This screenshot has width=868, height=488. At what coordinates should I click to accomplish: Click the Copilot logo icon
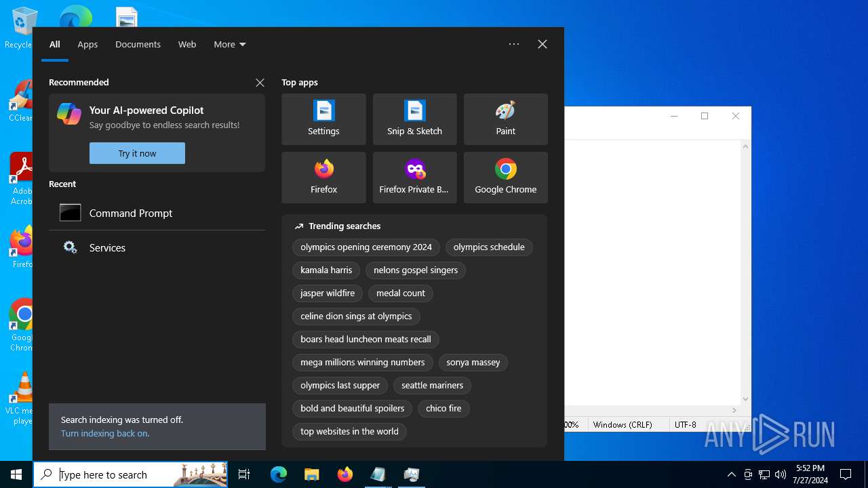pos(69,114)
